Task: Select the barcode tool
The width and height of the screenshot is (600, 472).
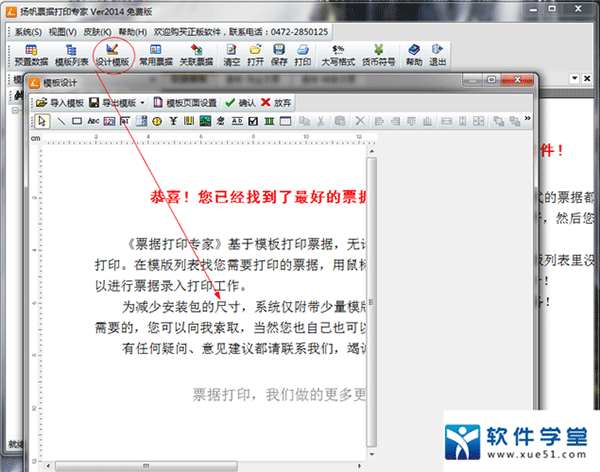Action: point(189,121)
